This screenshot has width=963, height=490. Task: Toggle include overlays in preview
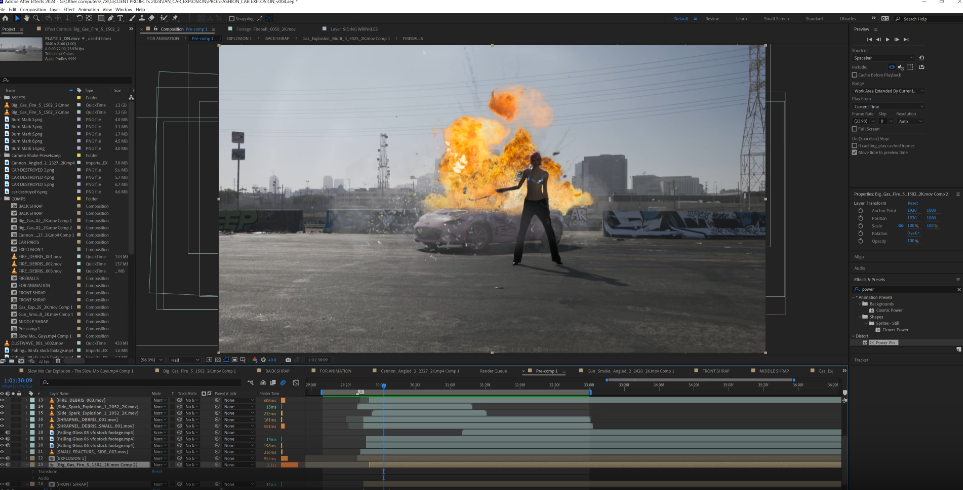[910, 67]
